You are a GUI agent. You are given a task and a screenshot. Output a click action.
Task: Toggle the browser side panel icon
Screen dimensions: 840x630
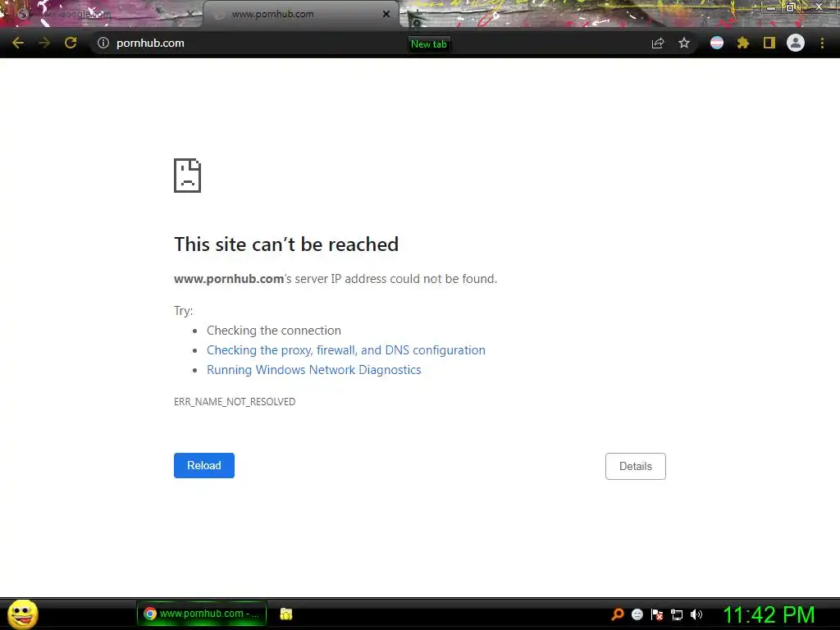click(x=769, y=43)
